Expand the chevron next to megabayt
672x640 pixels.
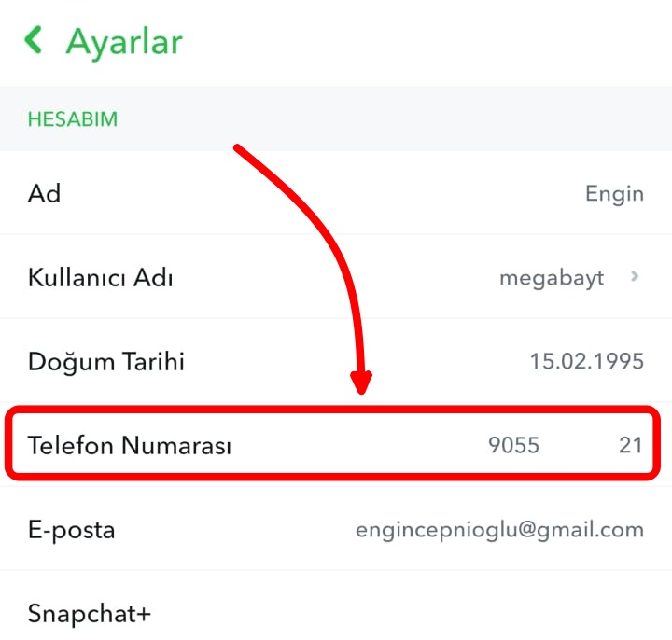coord(635,277)
